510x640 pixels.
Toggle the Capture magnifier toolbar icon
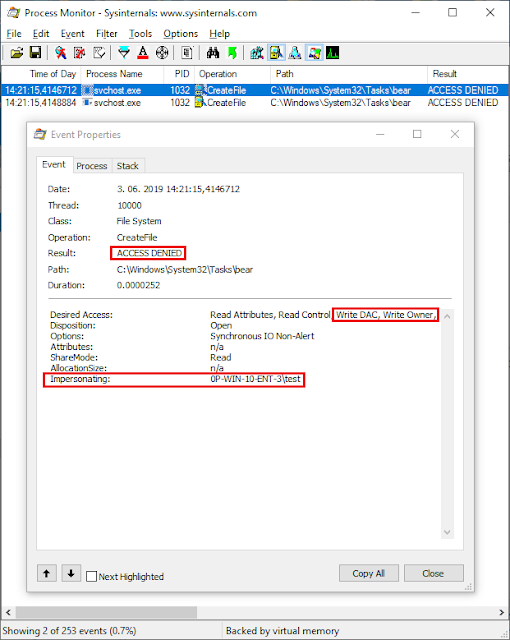(x=61, y=53)
